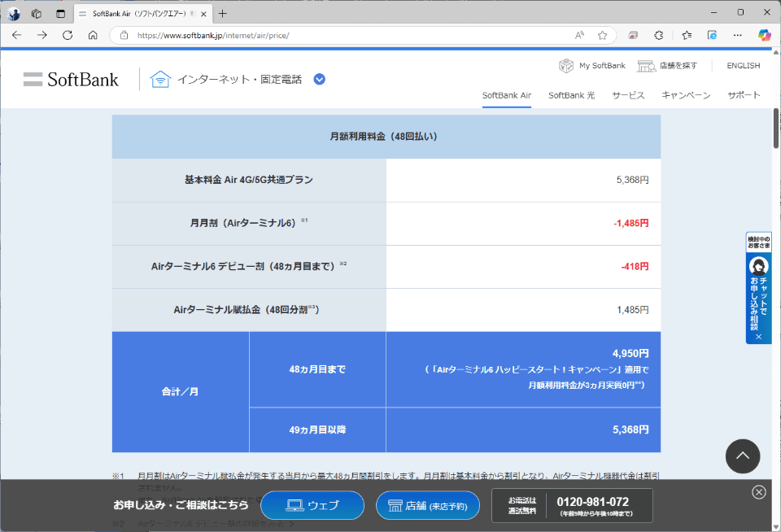The height and width of the screenshot is (532, 781).
Task: Open the Favorites list icon
Action: 687,35
